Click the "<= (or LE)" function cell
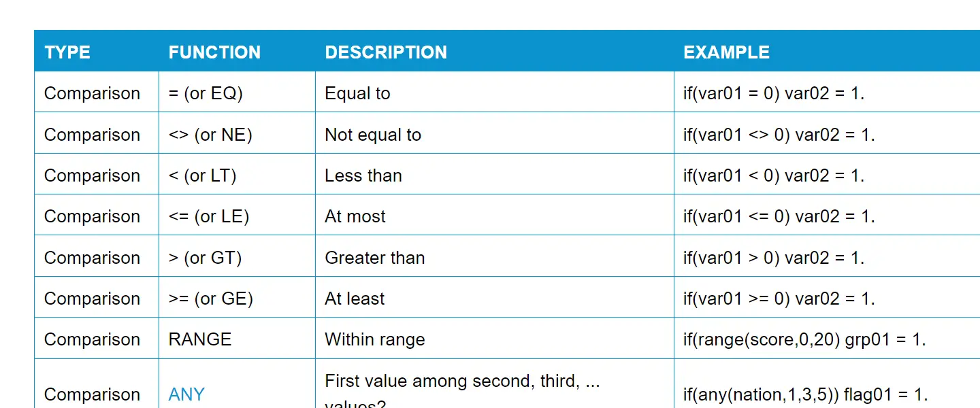 point(209,216)
